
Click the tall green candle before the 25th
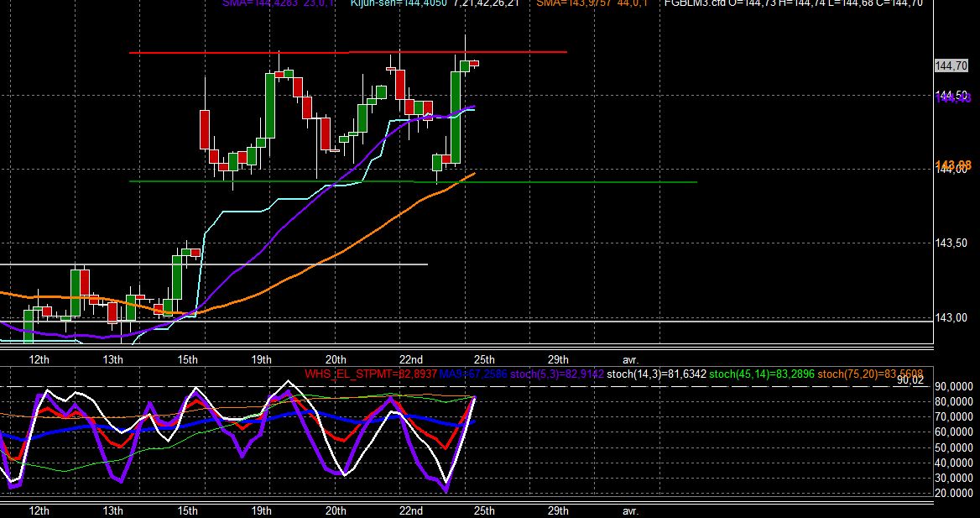click(456, 117)
